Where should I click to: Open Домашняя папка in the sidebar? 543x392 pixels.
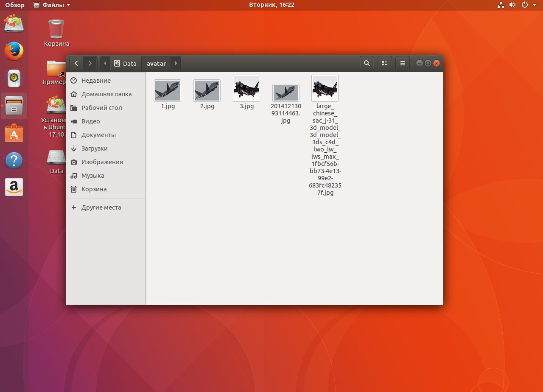(x=106, y=94)
